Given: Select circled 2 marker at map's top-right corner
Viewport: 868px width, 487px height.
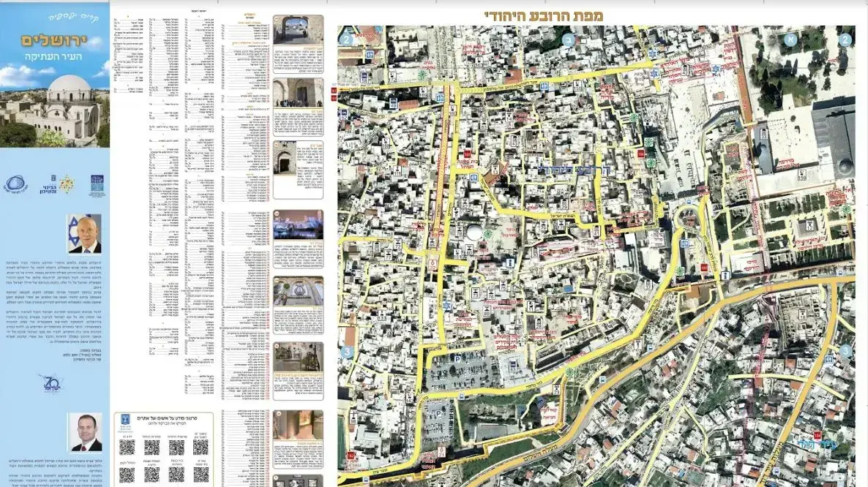Looking at the screenshot, I should tap(845, 39).
